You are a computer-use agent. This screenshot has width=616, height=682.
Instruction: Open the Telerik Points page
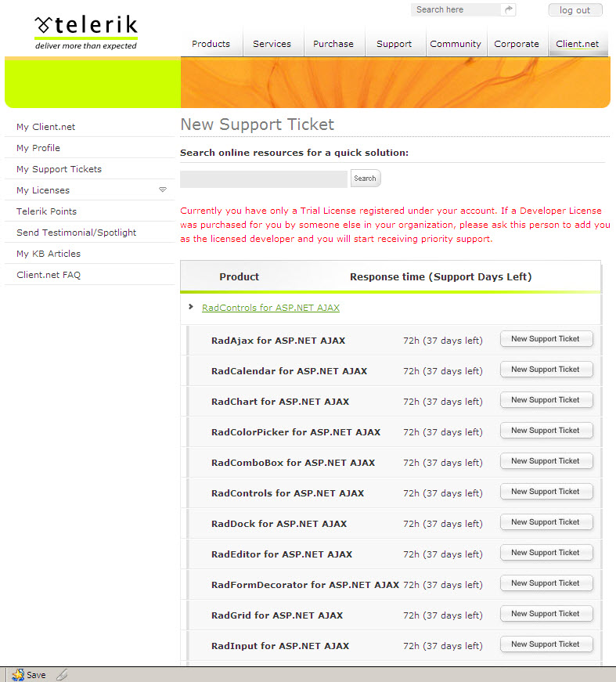(46, 211)
